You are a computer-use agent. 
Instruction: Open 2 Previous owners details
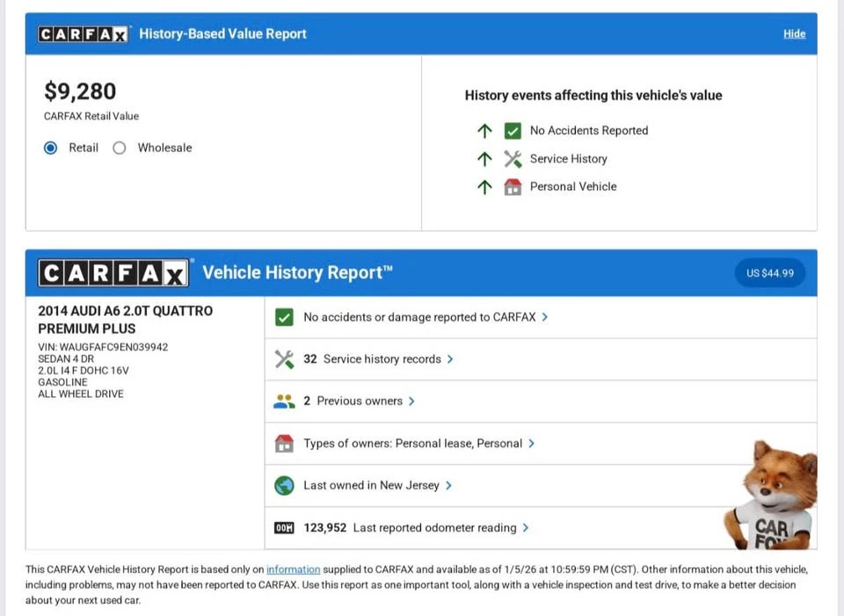[x=541, y=402]
